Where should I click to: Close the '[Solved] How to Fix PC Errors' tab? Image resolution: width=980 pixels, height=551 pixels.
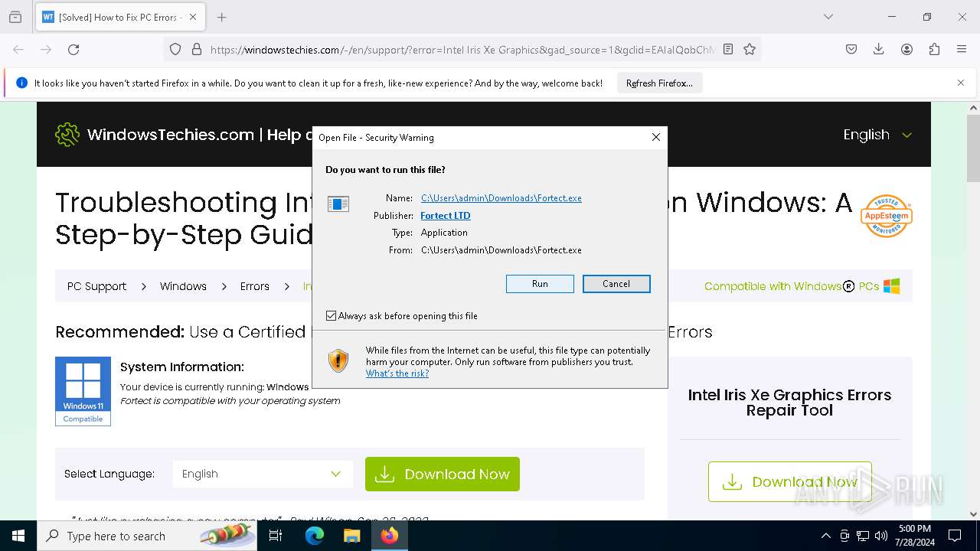pos(193,17)
